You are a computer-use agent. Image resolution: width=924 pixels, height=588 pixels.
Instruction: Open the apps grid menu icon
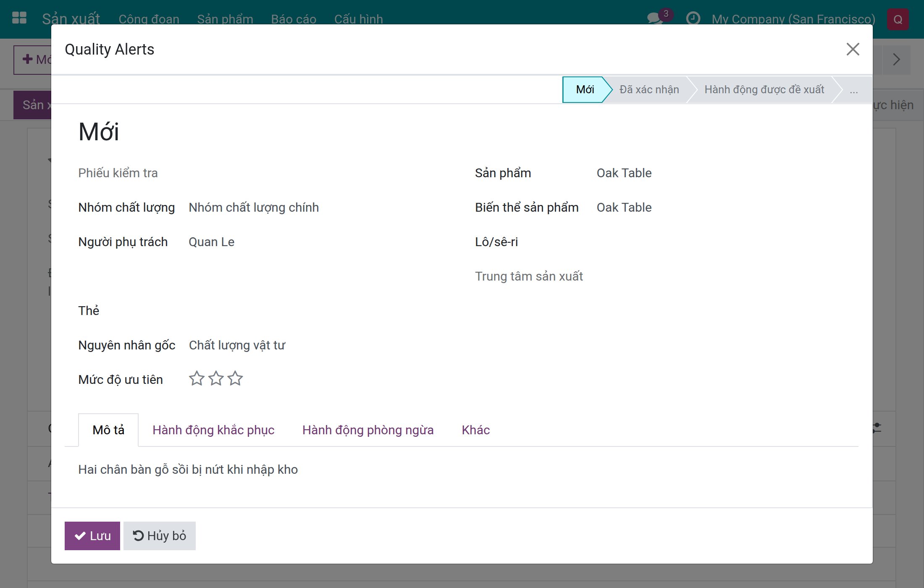coord(19,18)
